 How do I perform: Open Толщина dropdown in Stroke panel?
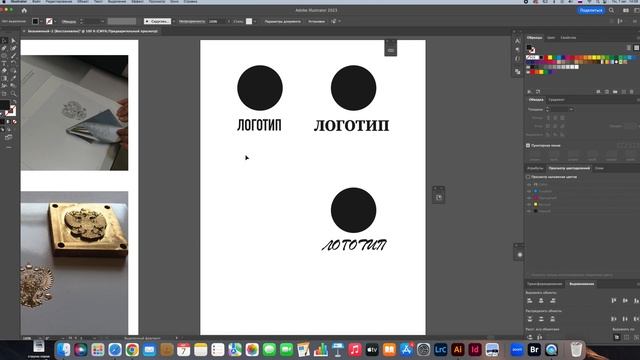571,109
